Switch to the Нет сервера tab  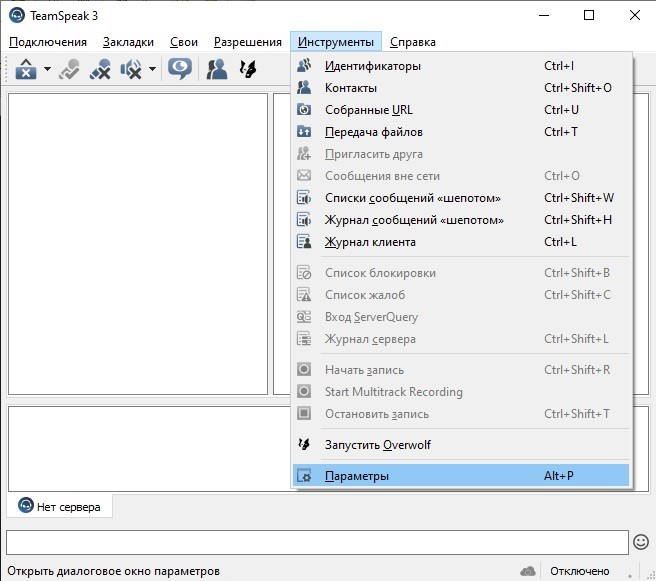click(59, 507)
